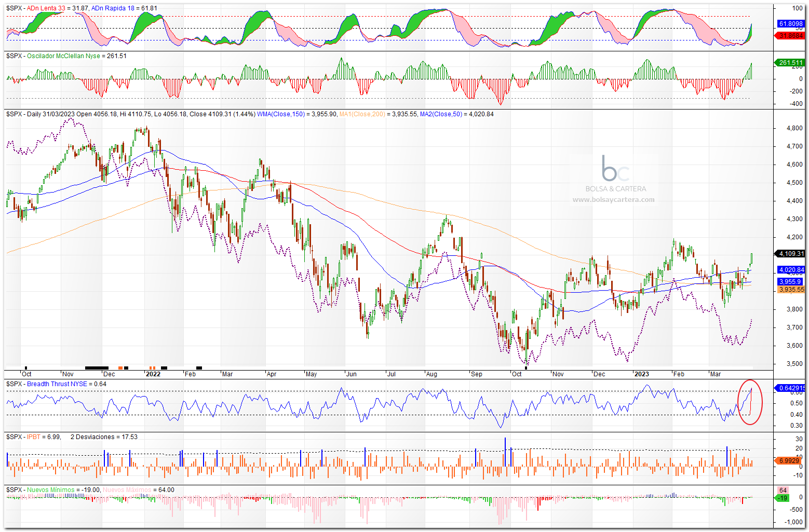Screen dimensions: 809x532
Task: Select the red 31.8684 value tag
Action: [x=791, y=36]
